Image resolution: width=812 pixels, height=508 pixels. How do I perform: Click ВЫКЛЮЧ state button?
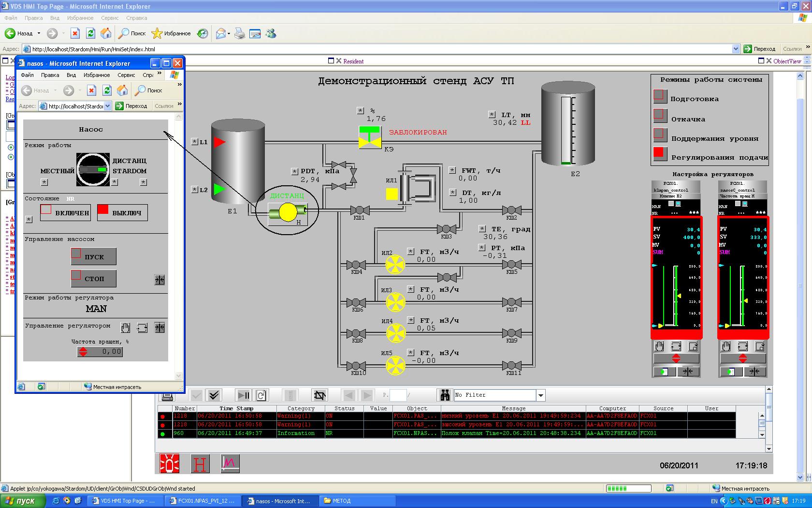click(122, 212)
